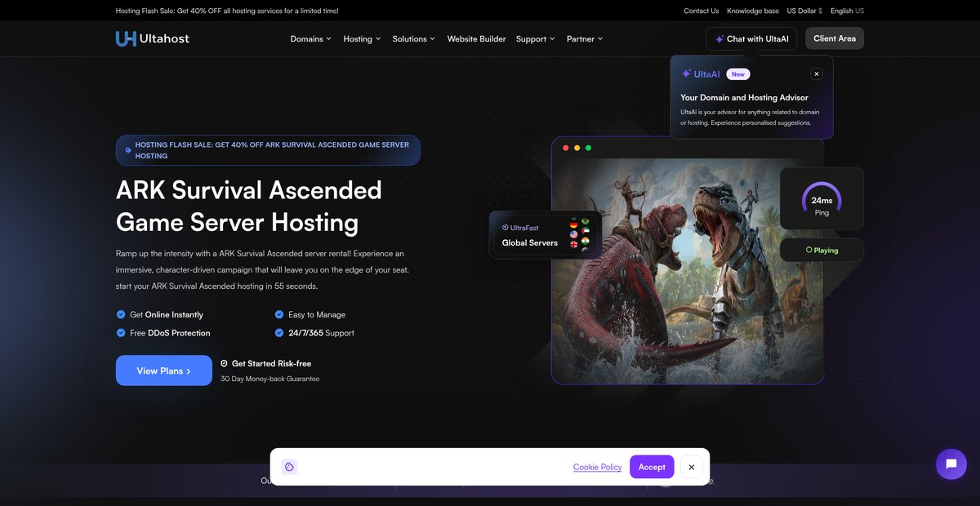Click the ARK Survival Ascended Game Server Hosting heading
The width and height of the screenshot is (980, 506).
click(249, 206)
